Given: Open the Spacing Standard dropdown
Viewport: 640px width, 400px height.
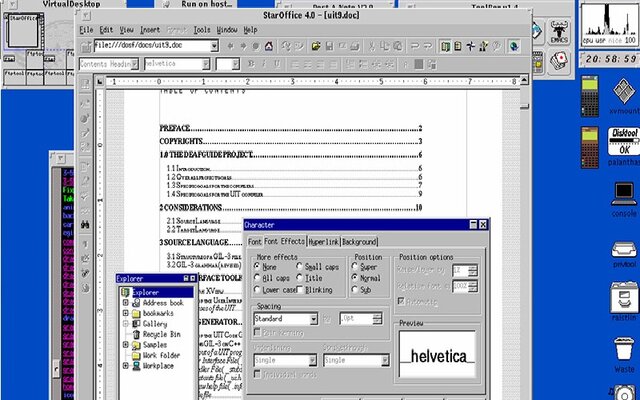Looking at the screenshot, I should [313, 319].
